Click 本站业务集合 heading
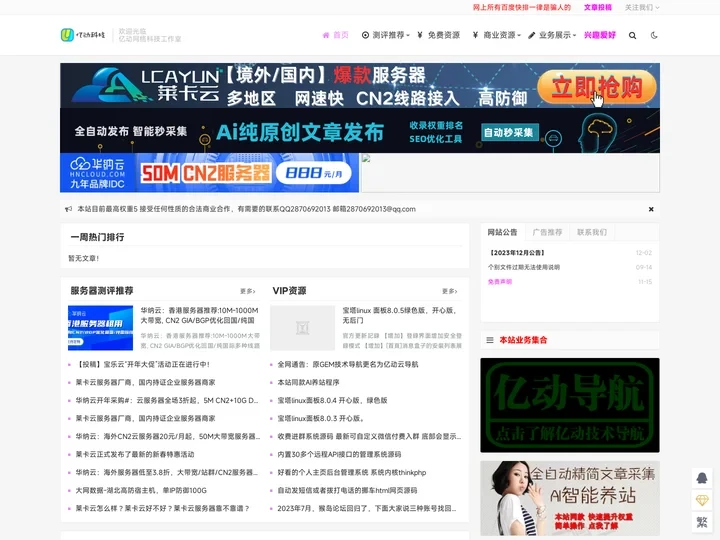 point(523,340)
